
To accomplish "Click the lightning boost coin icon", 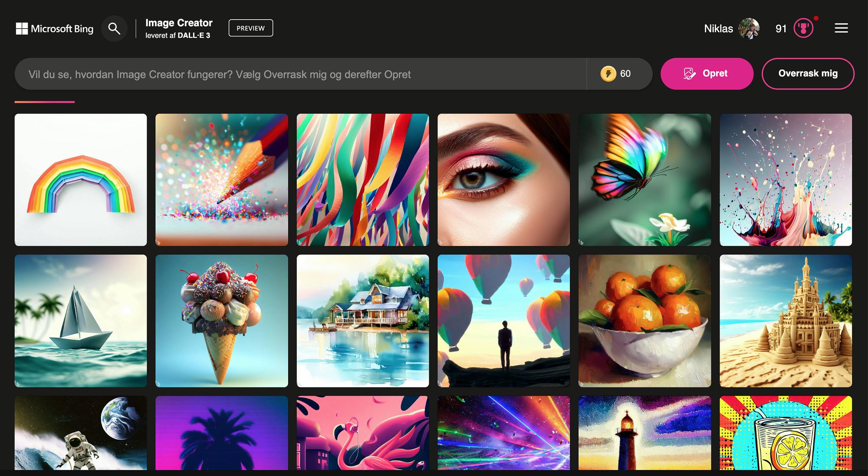I will tap(608, 74).
